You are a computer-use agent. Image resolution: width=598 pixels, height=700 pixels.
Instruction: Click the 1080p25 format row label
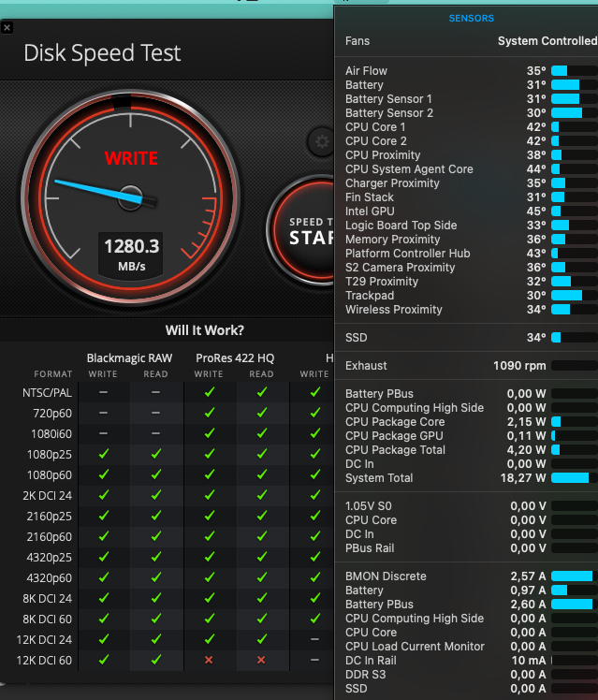pyautogui.click(x=49, y=455)
